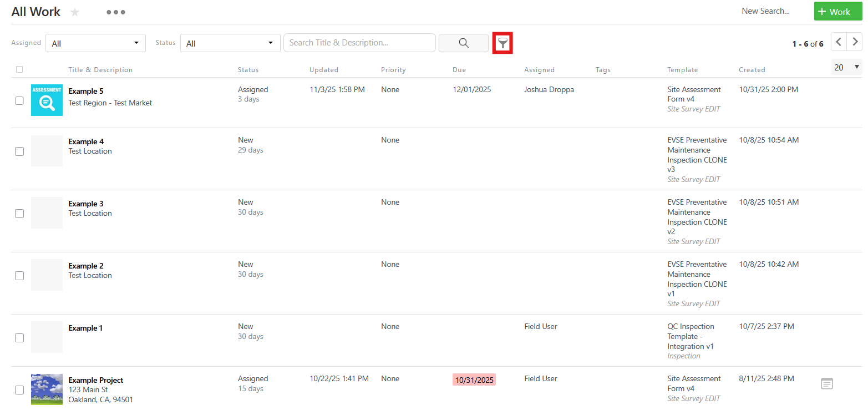Open the three-dot more options menu
The image size is (868, 415).
tap(116, 12)
